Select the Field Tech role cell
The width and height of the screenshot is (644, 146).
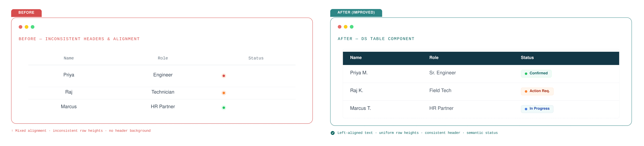(440, 91)
